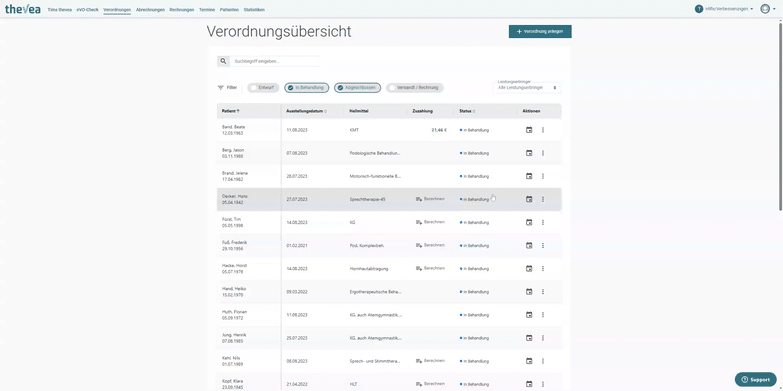Open the Abrechnungen tab
Screen dimensions: 783x391
click(x=150, y=9)
